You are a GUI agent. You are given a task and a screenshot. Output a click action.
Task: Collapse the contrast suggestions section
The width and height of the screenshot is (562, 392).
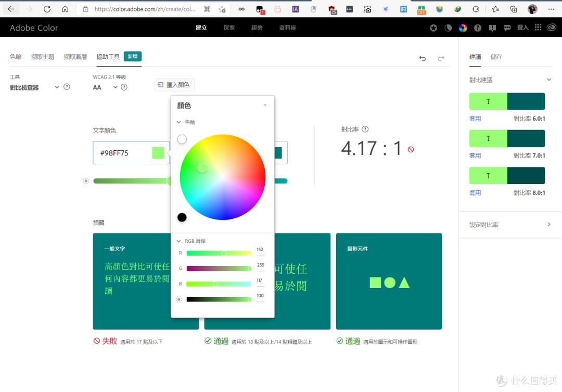549,80
